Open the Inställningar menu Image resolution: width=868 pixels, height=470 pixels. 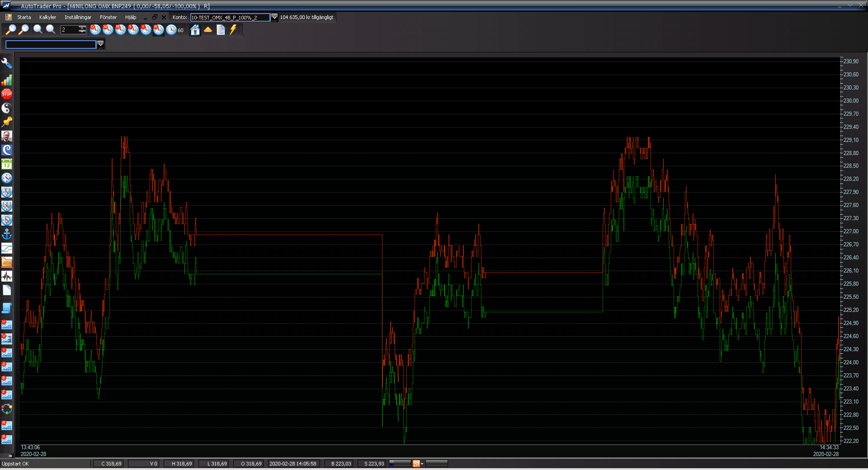pos(78,17)
